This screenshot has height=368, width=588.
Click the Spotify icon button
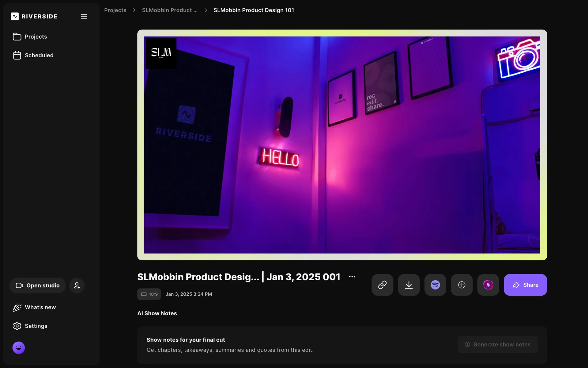[435, 285]
